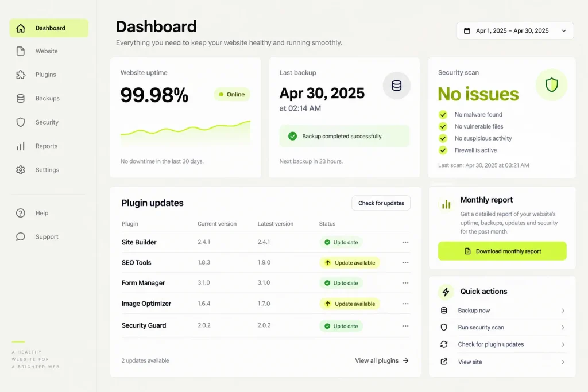
Task: Click the Update available badge for SEO Tools
Action: pos(350,263)
